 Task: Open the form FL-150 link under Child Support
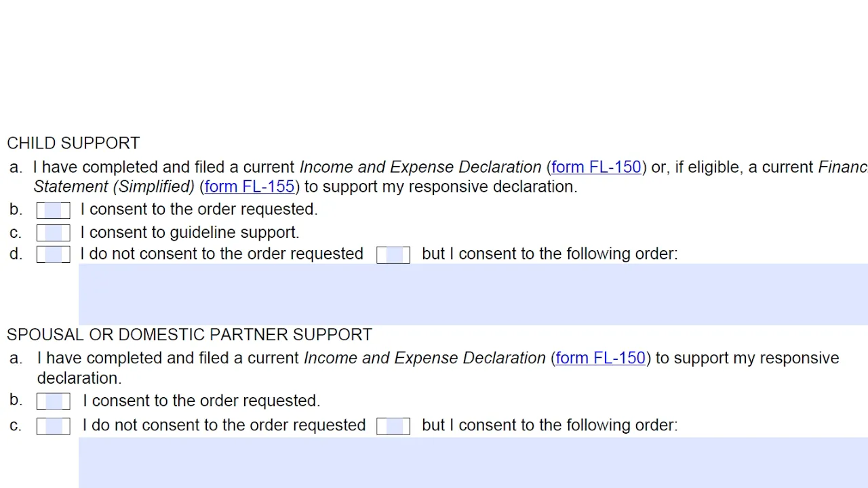pyautogui.click(x=596, y=167)
